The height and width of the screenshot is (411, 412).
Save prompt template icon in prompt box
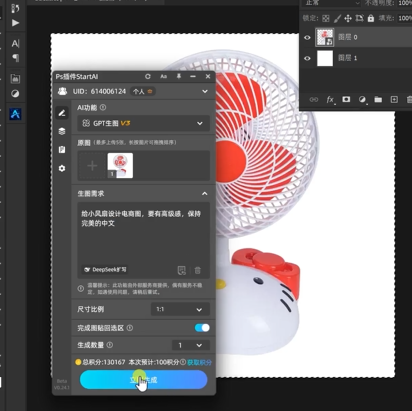[181, 270]
